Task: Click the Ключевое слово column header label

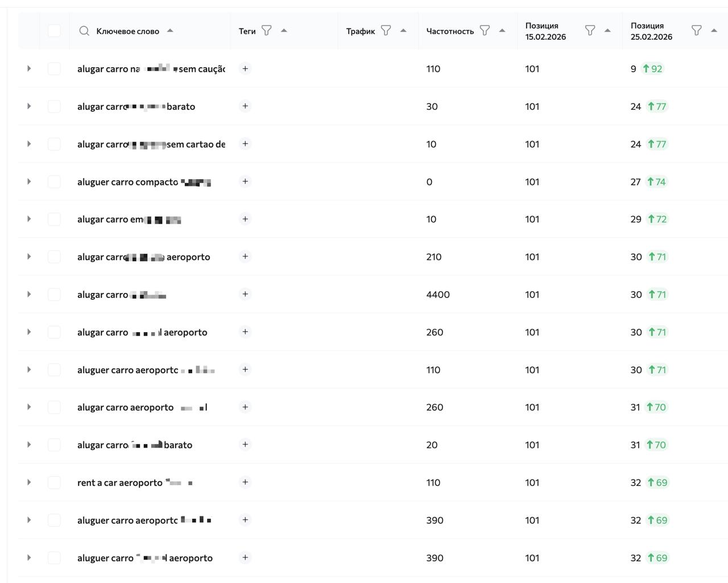Action: pos(127,31)
